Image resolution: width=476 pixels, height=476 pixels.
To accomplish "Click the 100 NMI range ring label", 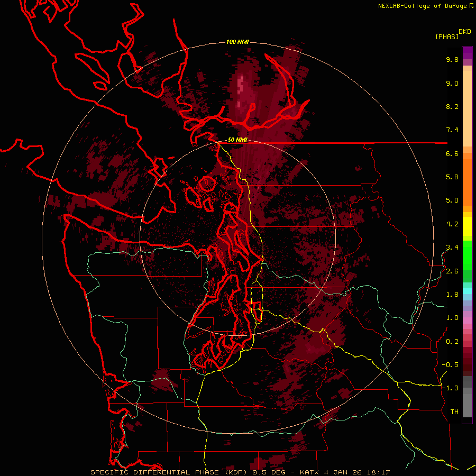I will pos(237,42).
